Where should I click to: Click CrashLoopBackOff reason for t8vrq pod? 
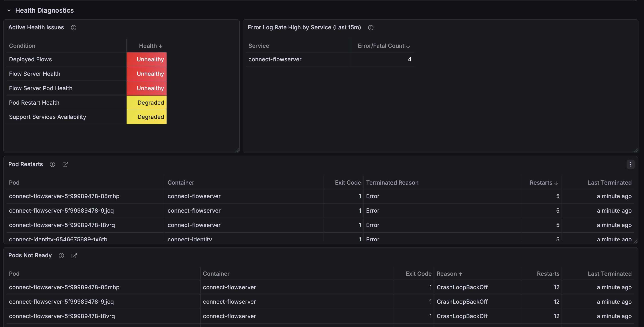[462, 316]
